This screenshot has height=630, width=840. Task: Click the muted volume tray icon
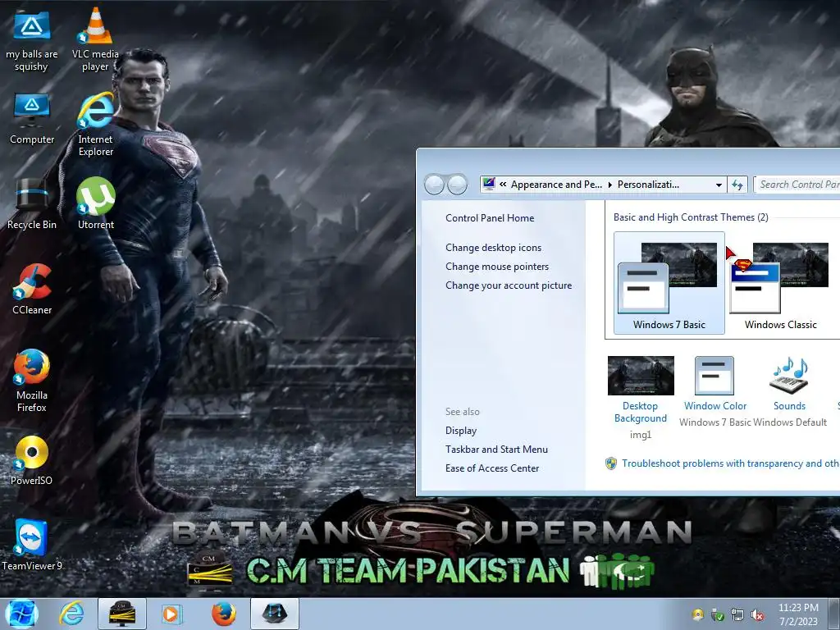point(757,615)
